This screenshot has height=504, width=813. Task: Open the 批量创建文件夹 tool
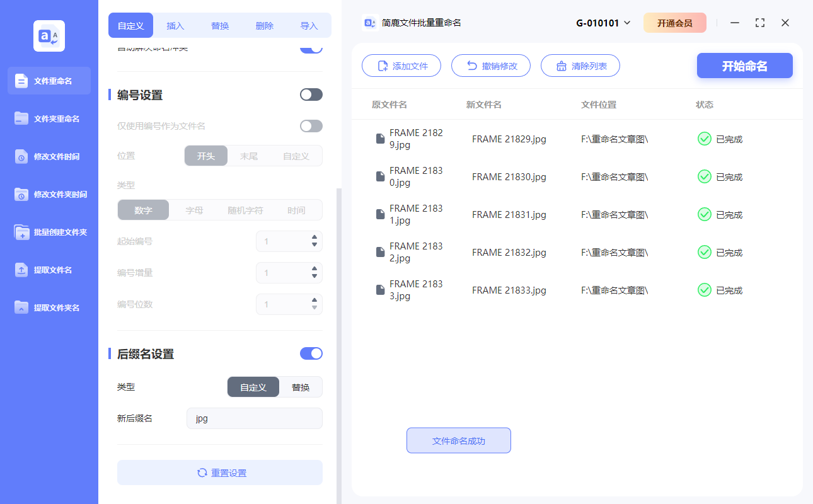point(49,232)
